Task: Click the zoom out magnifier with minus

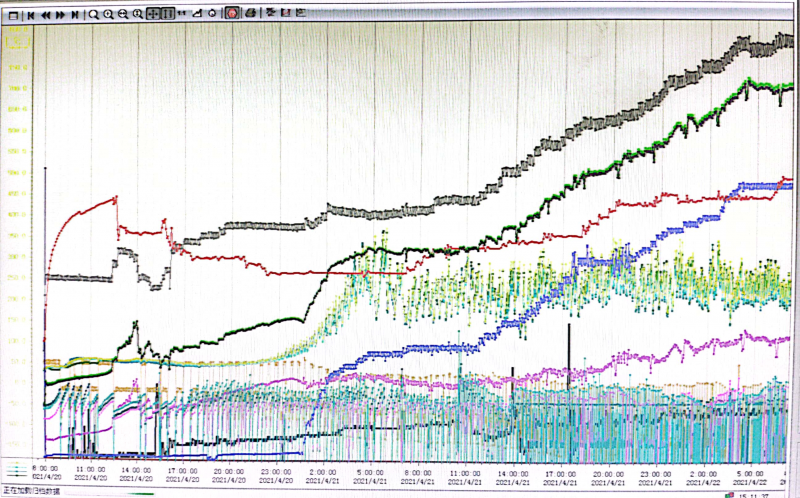Action: click(122, 14)
